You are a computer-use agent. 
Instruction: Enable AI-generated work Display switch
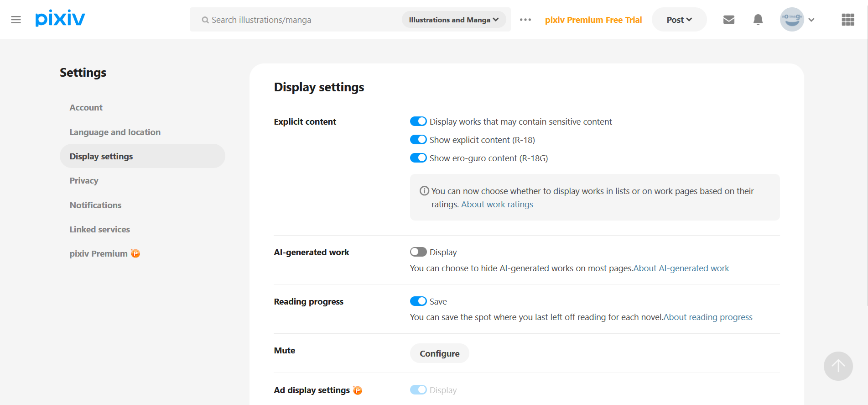(x=418, y=252)
